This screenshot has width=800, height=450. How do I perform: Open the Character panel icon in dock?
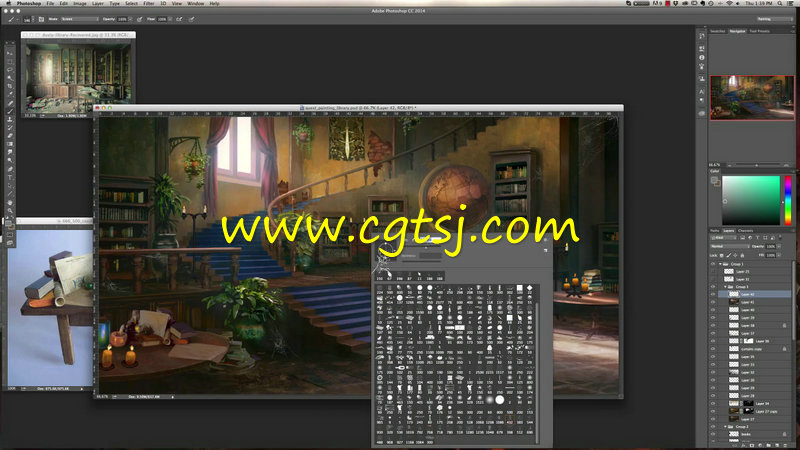[702, 92]
